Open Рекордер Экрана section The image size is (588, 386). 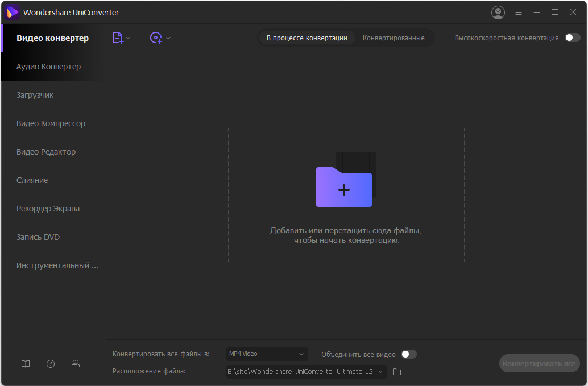53,209
